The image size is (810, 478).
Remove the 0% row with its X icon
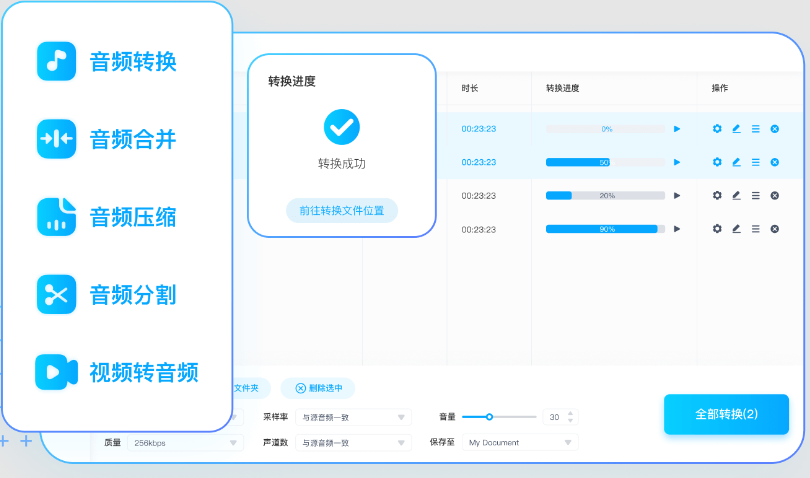775,129
